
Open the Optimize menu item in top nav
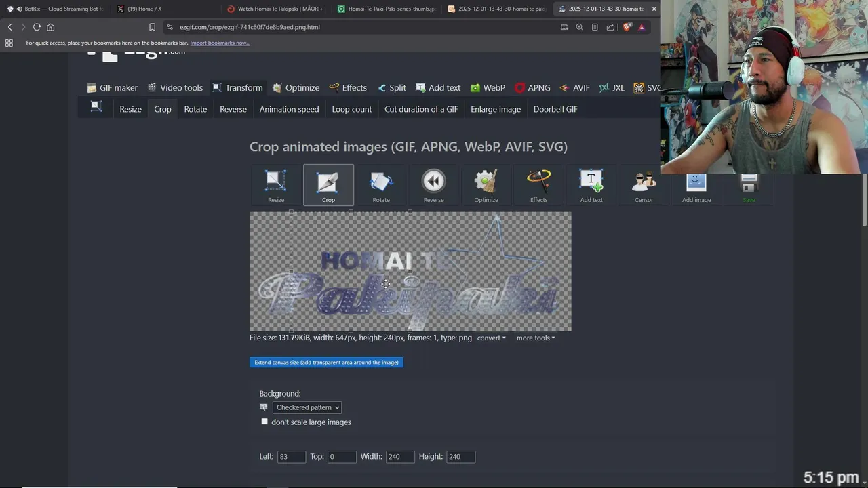click(296, 87)
